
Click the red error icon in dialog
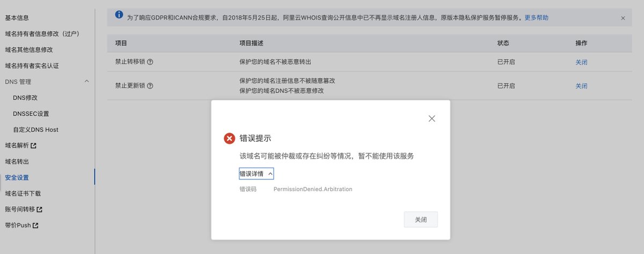[x=229, y=139]
